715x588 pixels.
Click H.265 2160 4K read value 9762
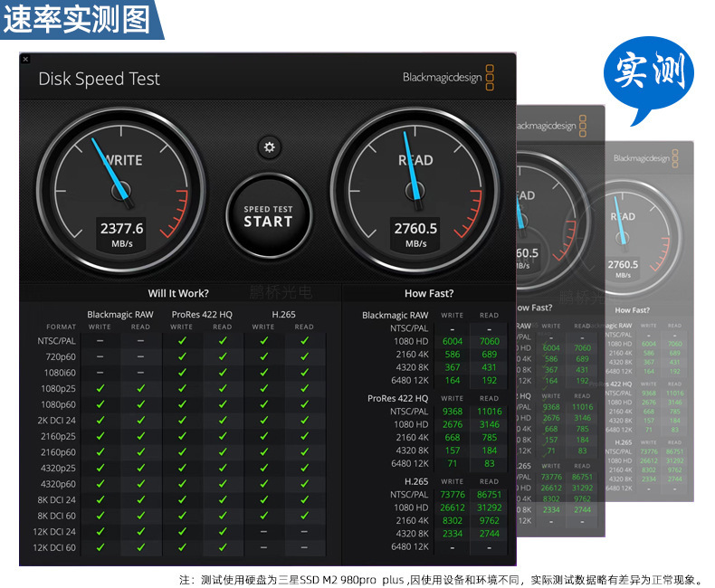pyautogui.click(x=490, y=520)
